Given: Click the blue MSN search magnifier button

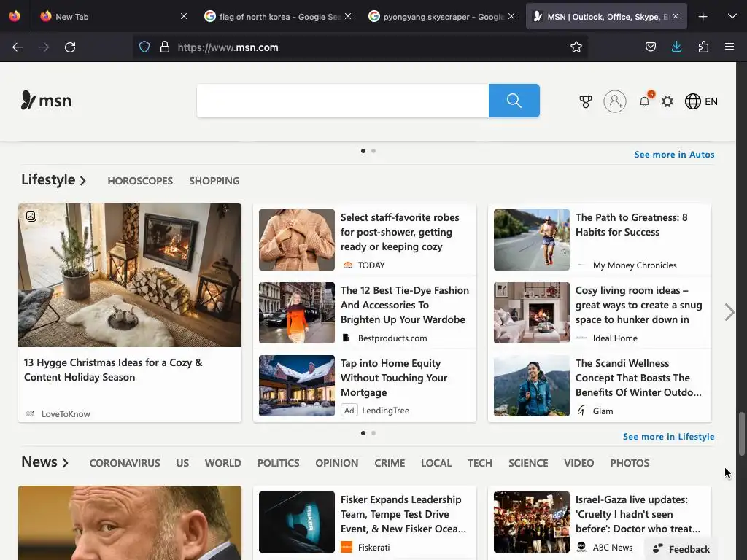Looking at the screenshot, I should pyautogui.click(x=514, y=101).
